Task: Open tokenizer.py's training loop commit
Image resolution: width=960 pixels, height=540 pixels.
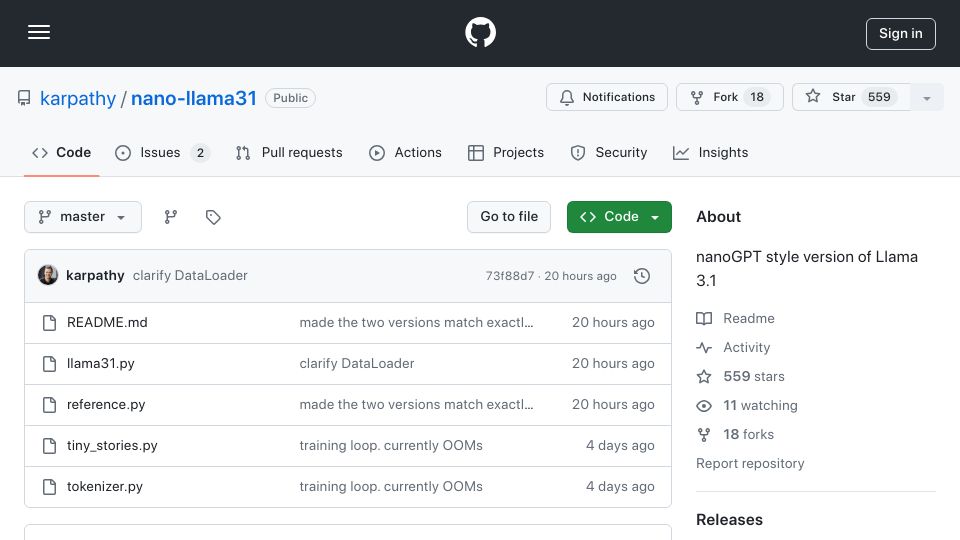Action: pyautogui.click(x=391, y=487)
